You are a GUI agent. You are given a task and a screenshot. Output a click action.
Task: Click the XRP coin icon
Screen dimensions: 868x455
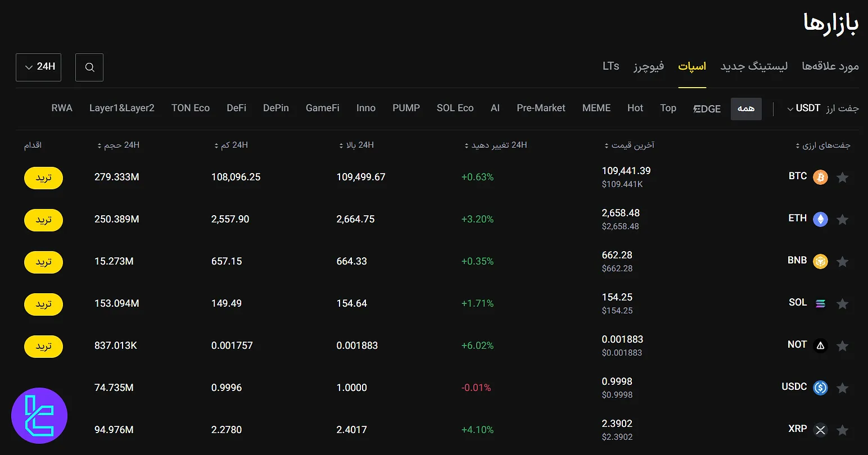[x=820, y=430]
